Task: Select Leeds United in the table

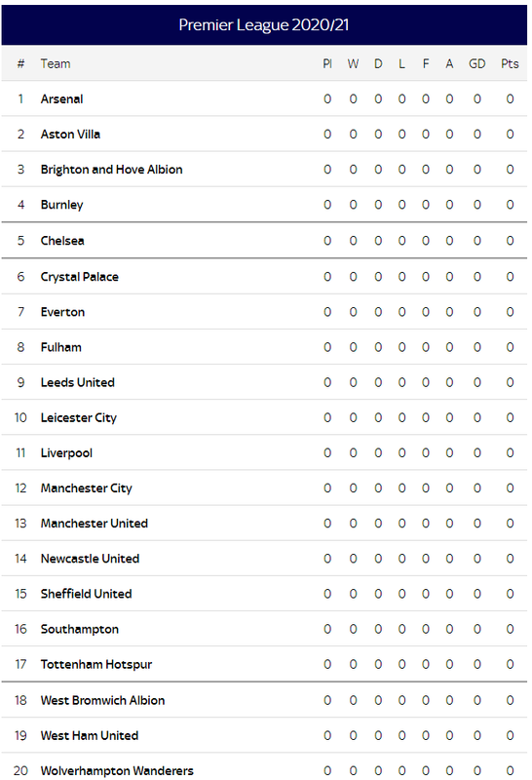Action: [78, 382]
